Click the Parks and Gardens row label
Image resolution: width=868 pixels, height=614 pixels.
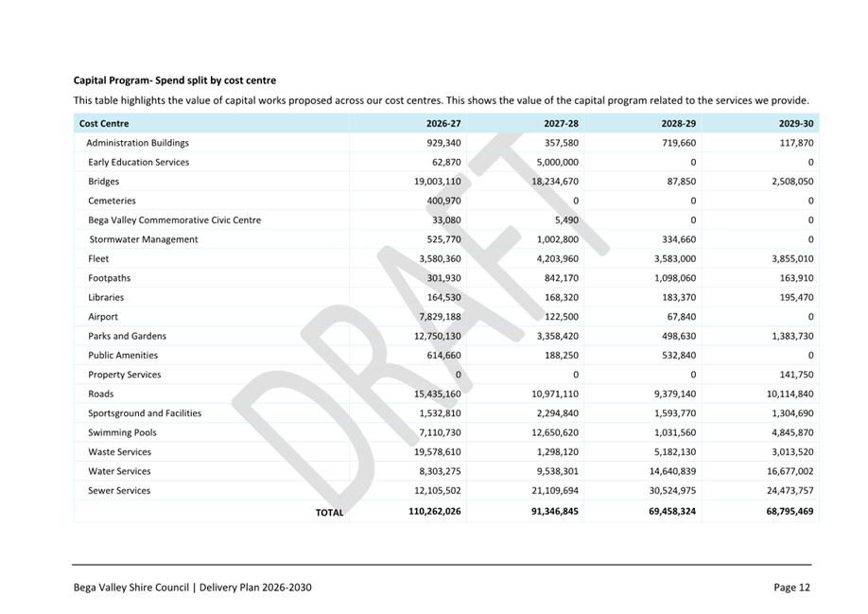coord(127,336)
